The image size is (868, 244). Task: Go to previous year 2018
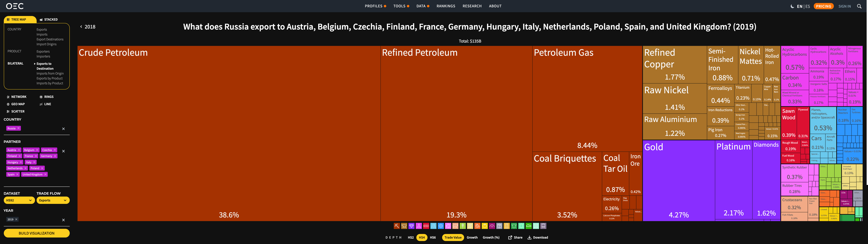point(88,27)
